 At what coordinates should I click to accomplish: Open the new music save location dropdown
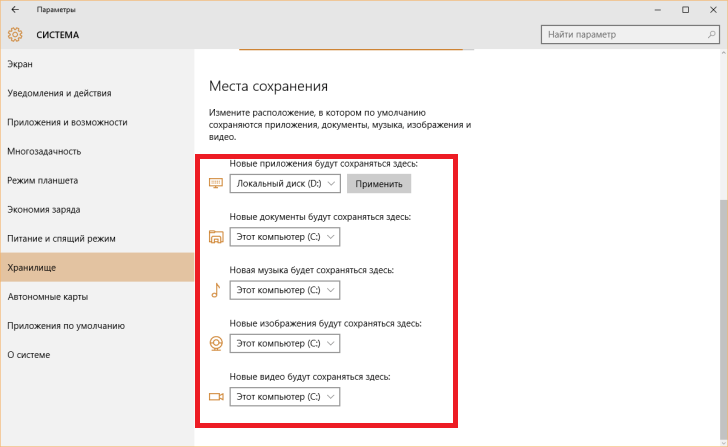click(x=285, y=290)
